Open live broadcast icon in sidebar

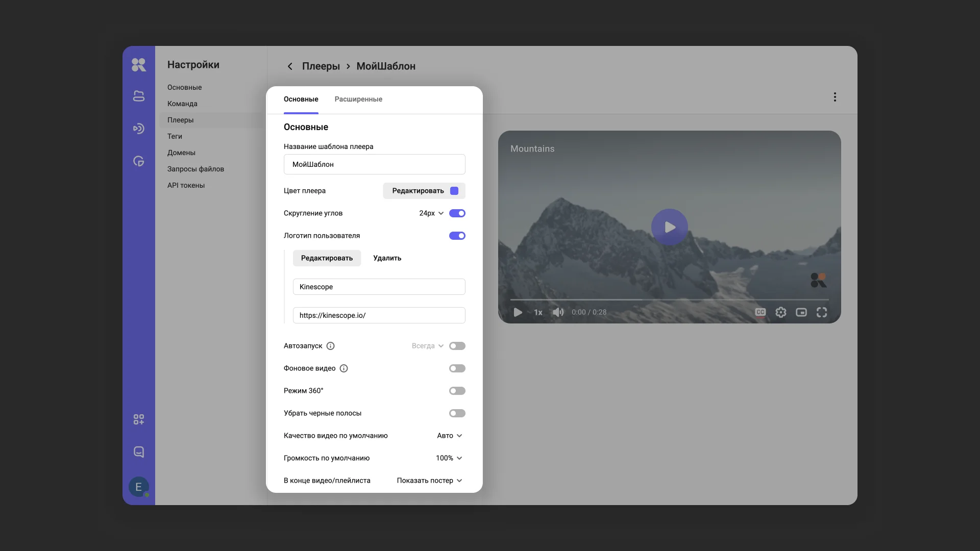tap(138, 129)
